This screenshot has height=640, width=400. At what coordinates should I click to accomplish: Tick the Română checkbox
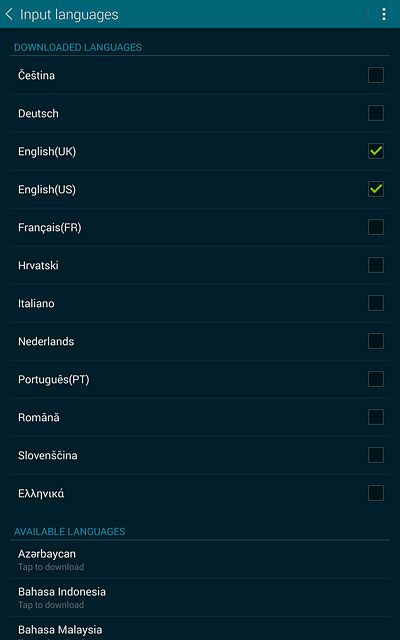376,417
